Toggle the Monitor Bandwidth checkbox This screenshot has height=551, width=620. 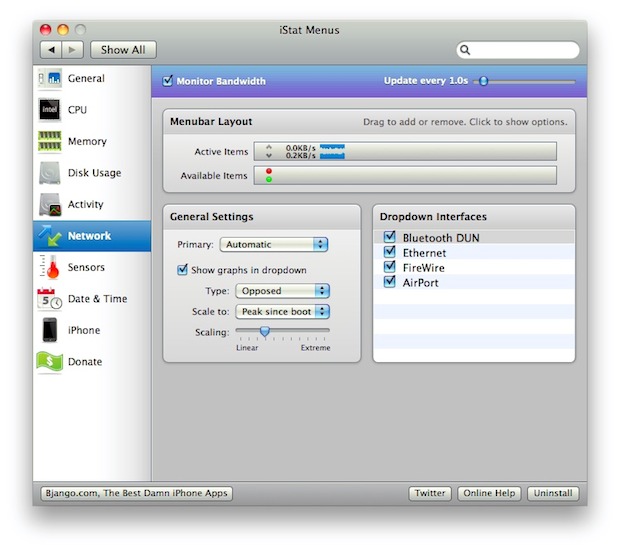[168, 81]
